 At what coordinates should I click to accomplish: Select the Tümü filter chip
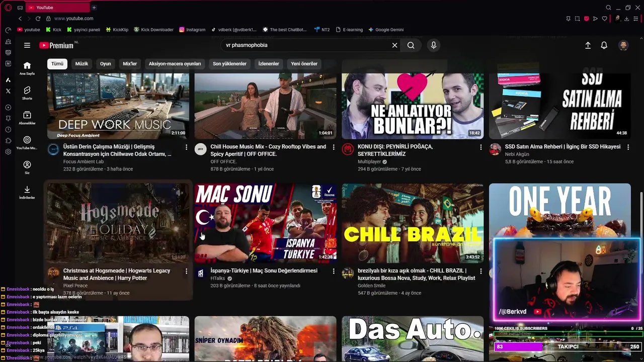(x=57, y=64)
